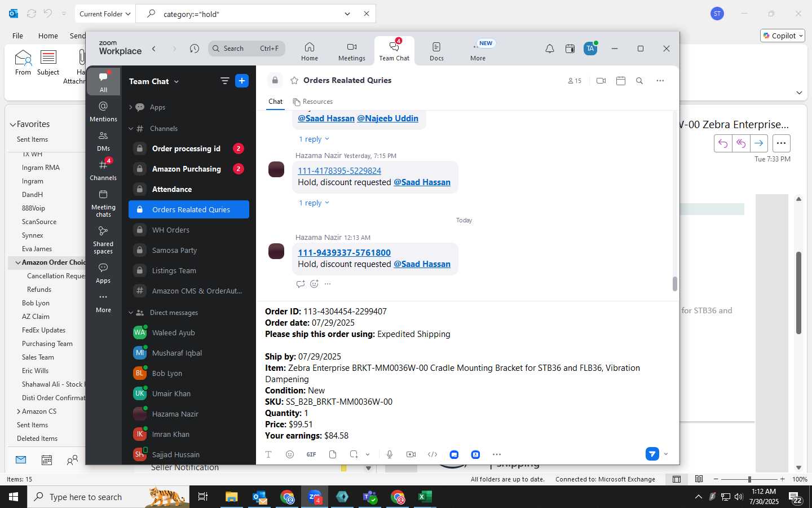Click Zoom history clock icon
This screenshot has width=812, height=508.
pyautogui.click(x=195, y=49)
